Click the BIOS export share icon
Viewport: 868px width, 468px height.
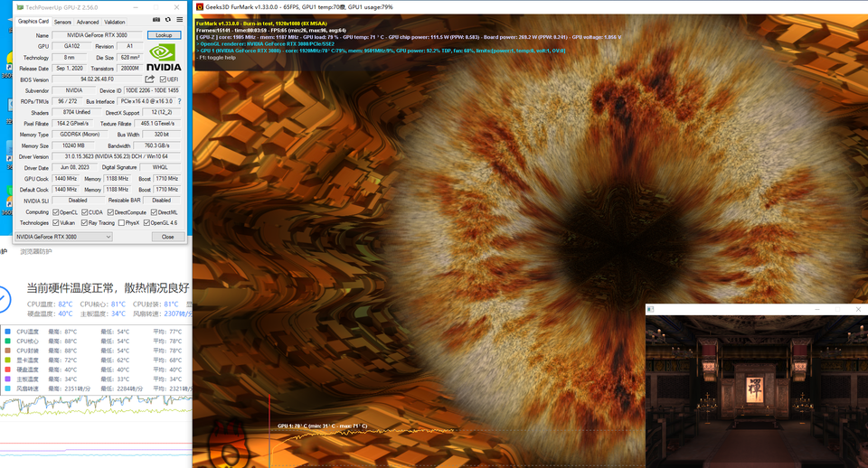149,80
